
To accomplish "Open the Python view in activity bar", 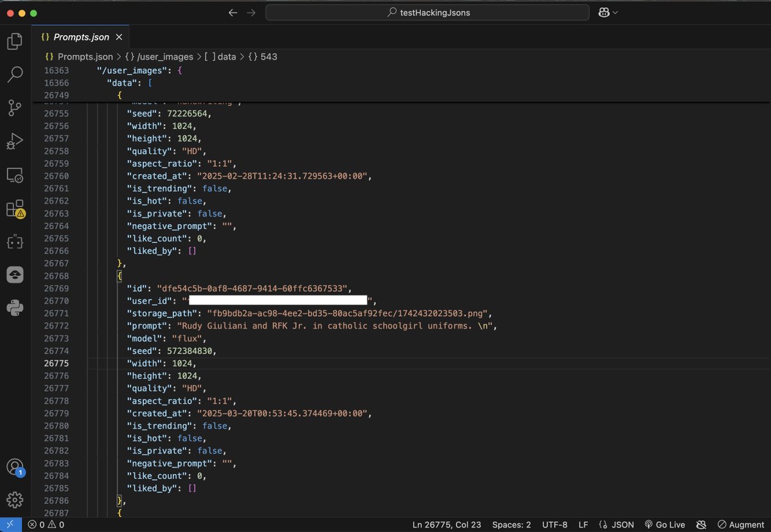I will (15, 308).
